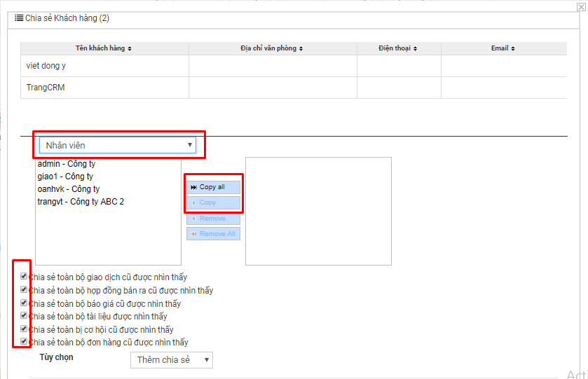588x379 pixels.
Task: Sort the Email column
Action: coord(513,49)
